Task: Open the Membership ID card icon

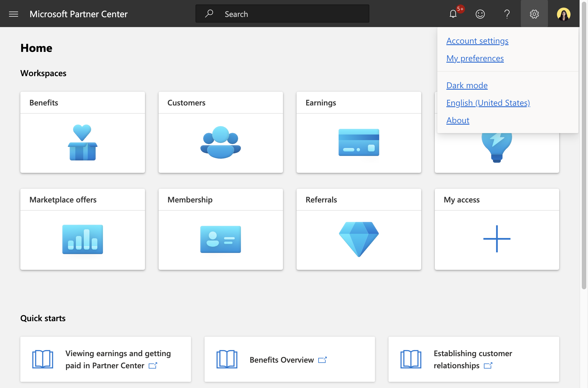Action: click(x=221, y=239)
